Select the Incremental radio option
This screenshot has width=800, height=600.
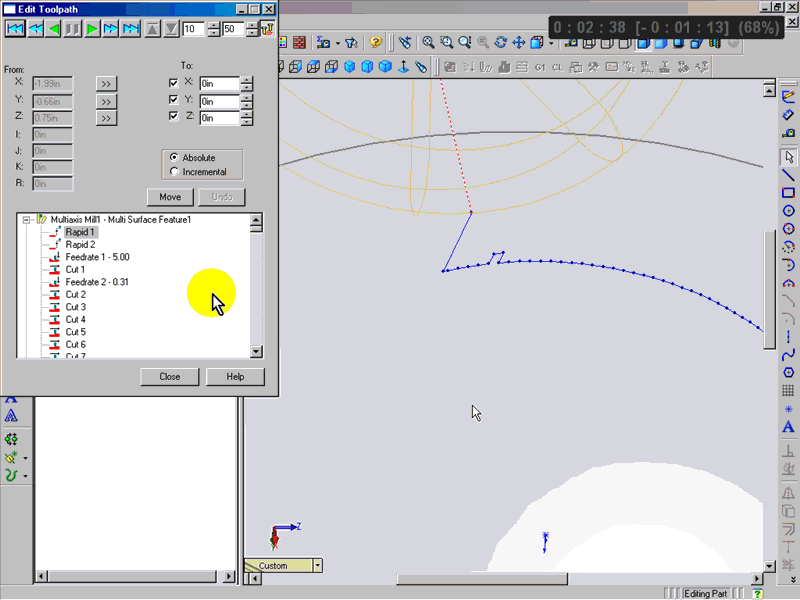(174, 171)
